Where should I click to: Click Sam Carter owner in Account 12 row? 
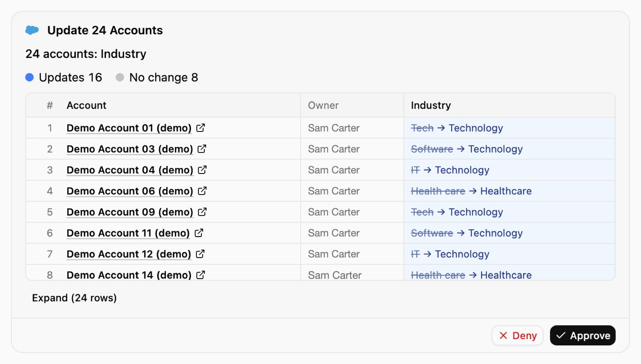click(334, 254)
